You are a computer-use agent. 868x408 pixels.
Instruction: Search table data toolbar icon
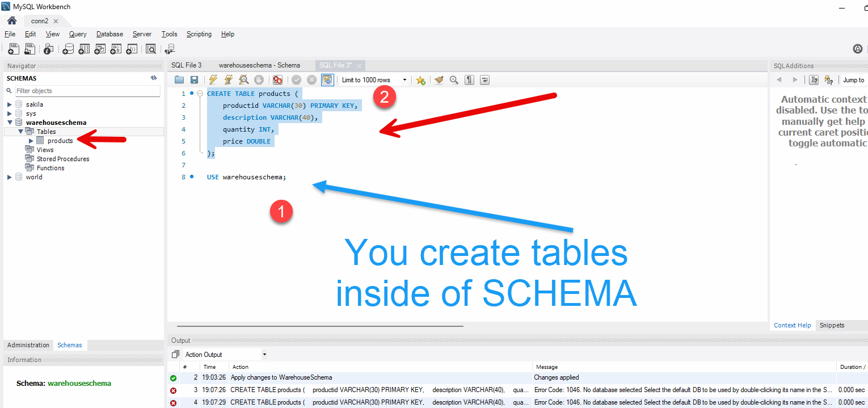click(151, 49)
